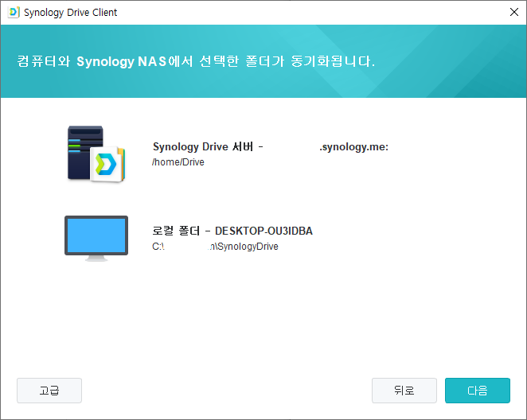Select the /home/Drive server path text

click(x=178, y=162)
